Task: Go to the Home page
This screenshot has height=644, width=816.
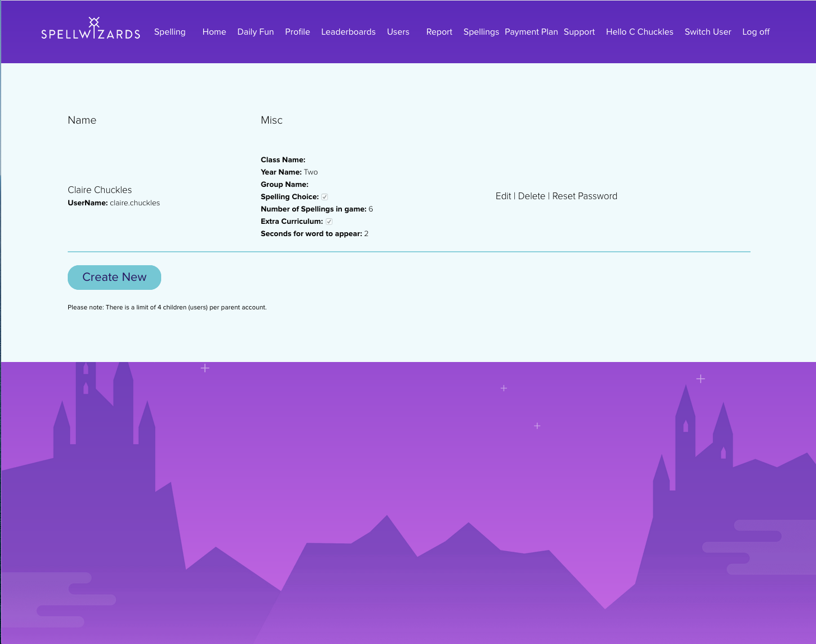Action: pos(214,32)
